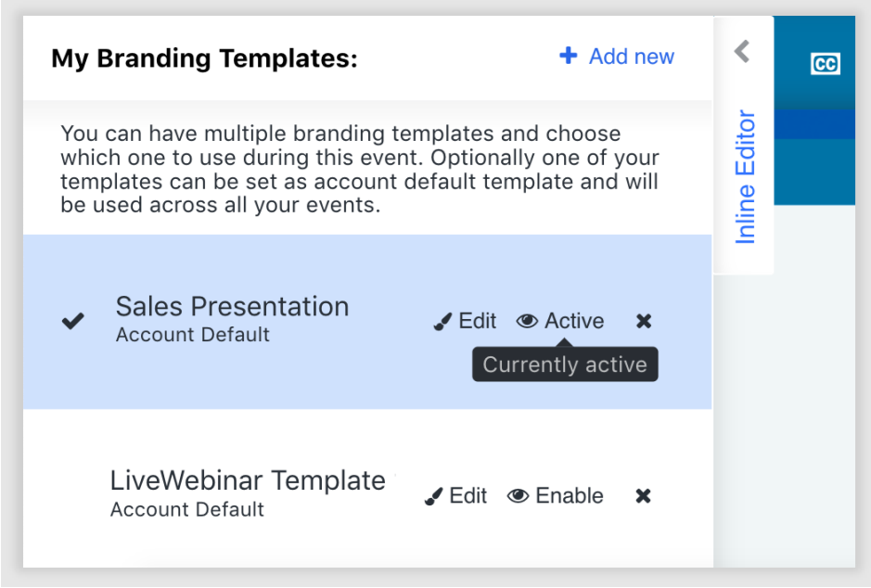The width and height of the screenshot is (871, 588).
Task: Edit the Sales Presentation template
Action: click(x=477, y=321)
